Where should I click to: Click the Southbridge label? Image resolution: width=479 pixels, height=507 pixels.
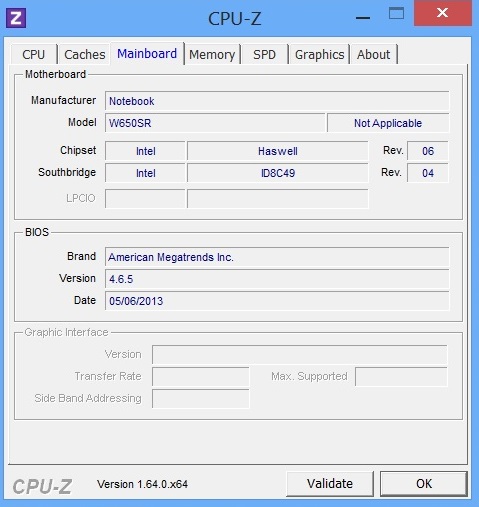pyautogui.click(x=67, y=172)
